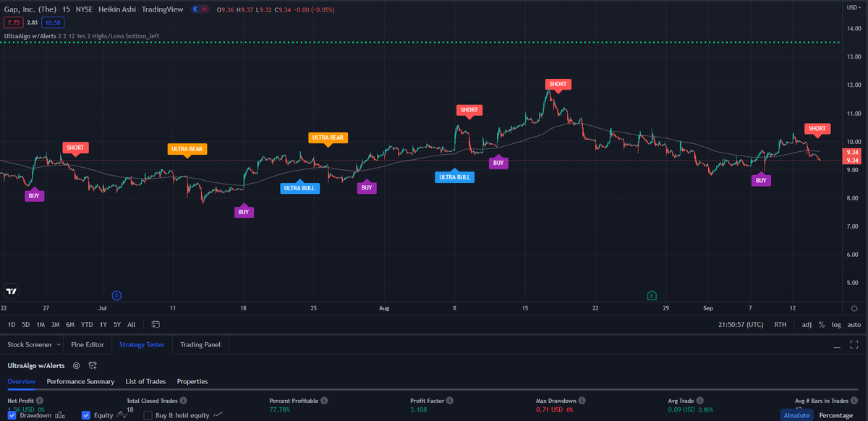
Task: Maximize the bottom panel with fullscreen icon
Action: tap(854, 345)
